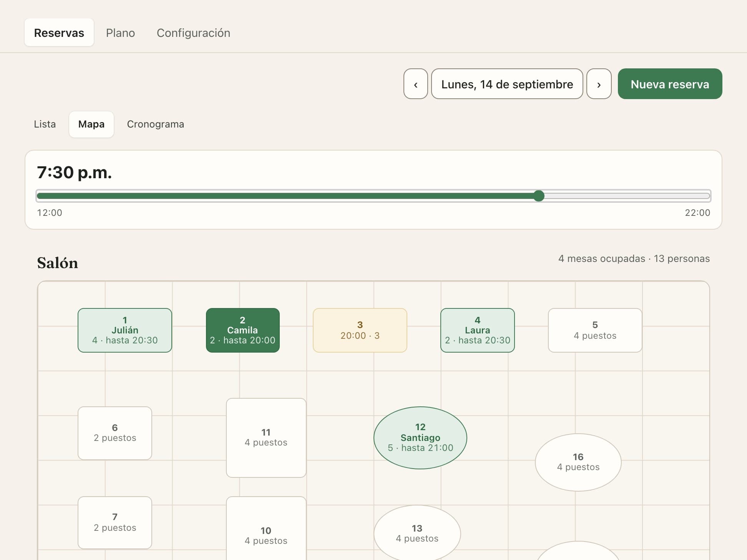The height and width of the screenshot is (560, 747).
Task: Switch to the Lista view
Action: 45,124
